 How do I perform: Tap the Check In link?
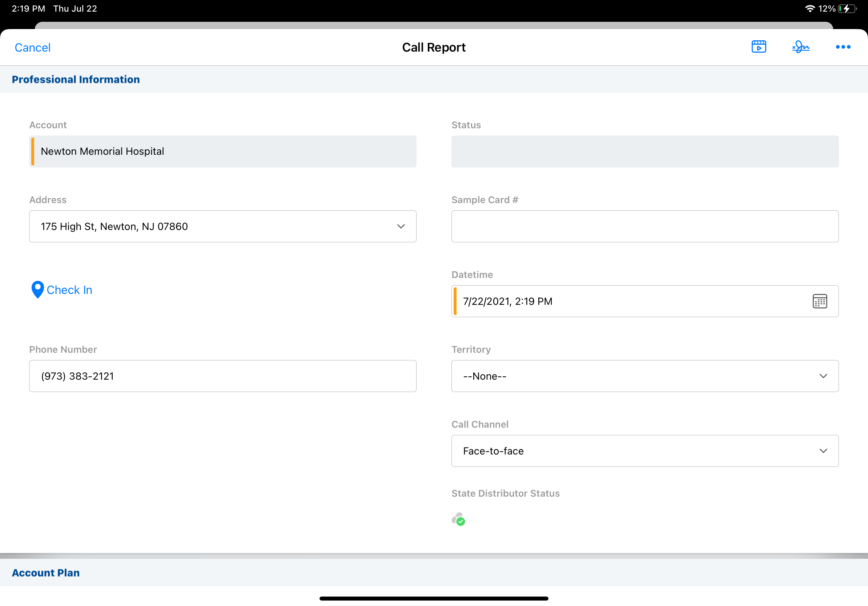[x=69, y=290]
